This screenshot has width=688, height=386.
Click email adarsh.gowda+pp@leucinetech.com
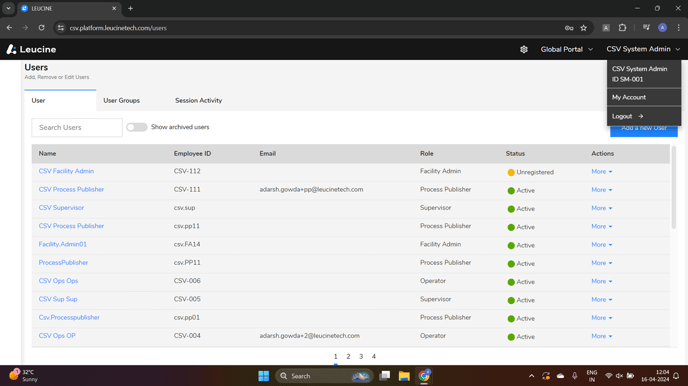click(311, 189)
